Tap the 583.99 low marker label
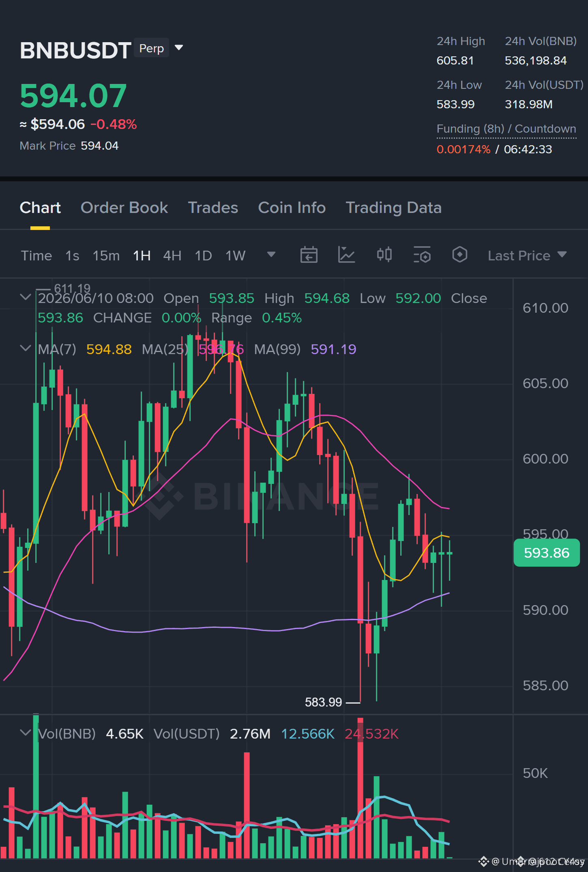This screenshot has height=872, width=588. click(x=323, y=702)
